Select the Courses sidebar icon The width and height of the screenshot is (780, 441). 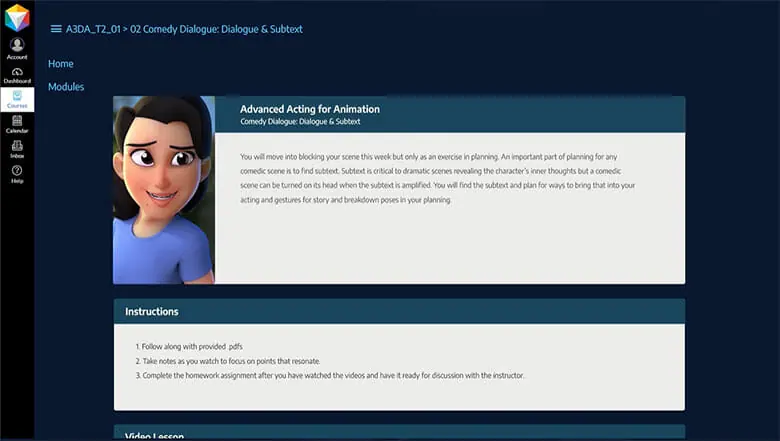point(17,99)
